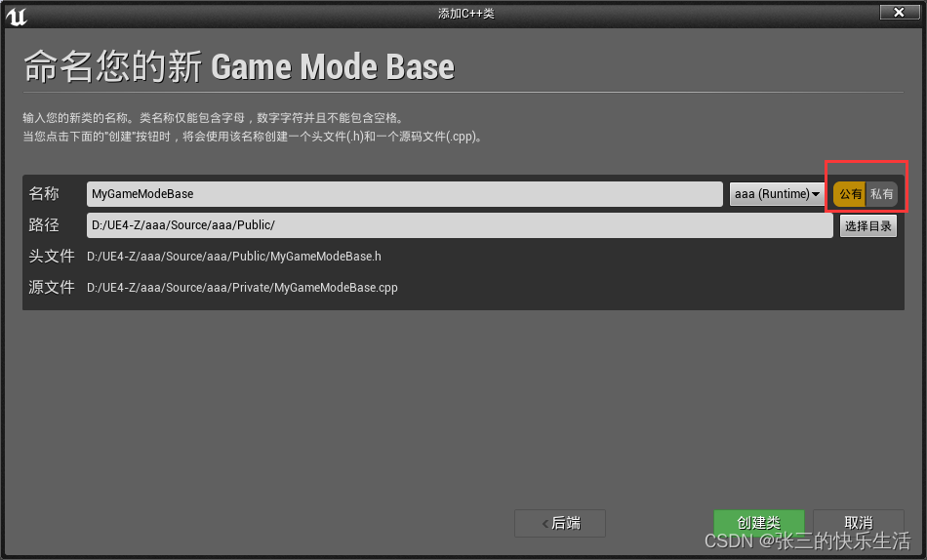Screen dimensions: 927x560
Task: Click the 路径 field with D:/UE4-Z/aaa/Source/aaa/Public/
Action: pos(460,225)
